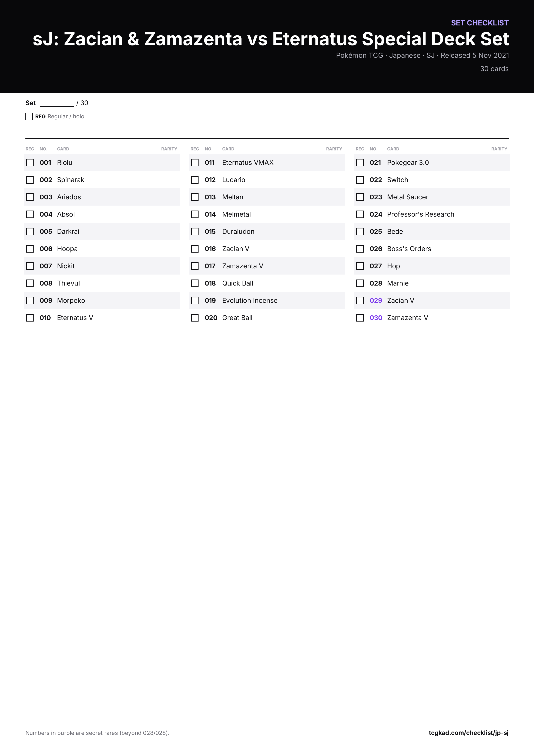Check 024 Professor's Research box
Image resolution: width=534 pixels, height=756 pixels.
point(360,214)
